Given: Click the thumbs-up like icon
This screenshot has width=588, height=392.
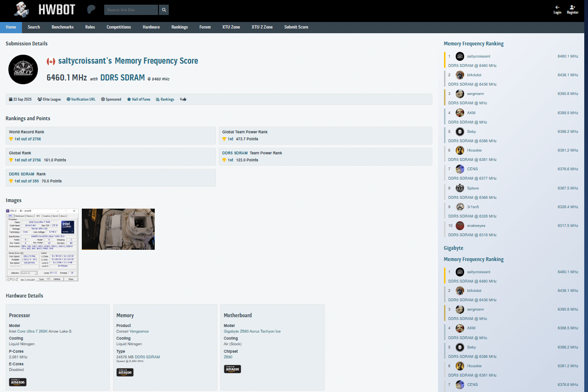Looking at the screenshot, I should point(185,99).
